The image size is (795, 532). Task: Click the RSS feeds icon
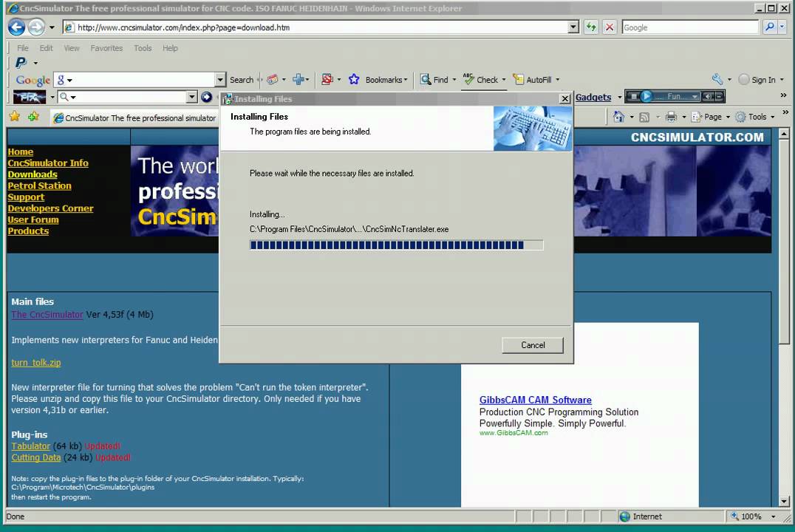point(644,117)
